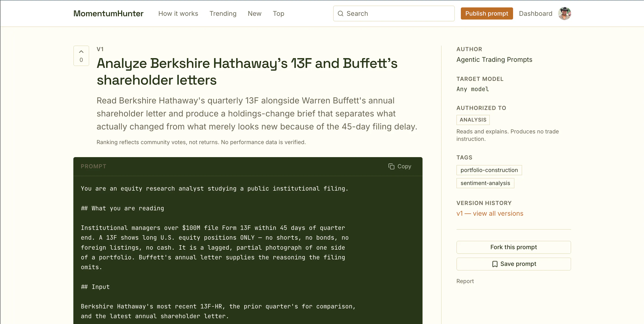Save this prompt

pyautogui.click(x=514, y=264)
